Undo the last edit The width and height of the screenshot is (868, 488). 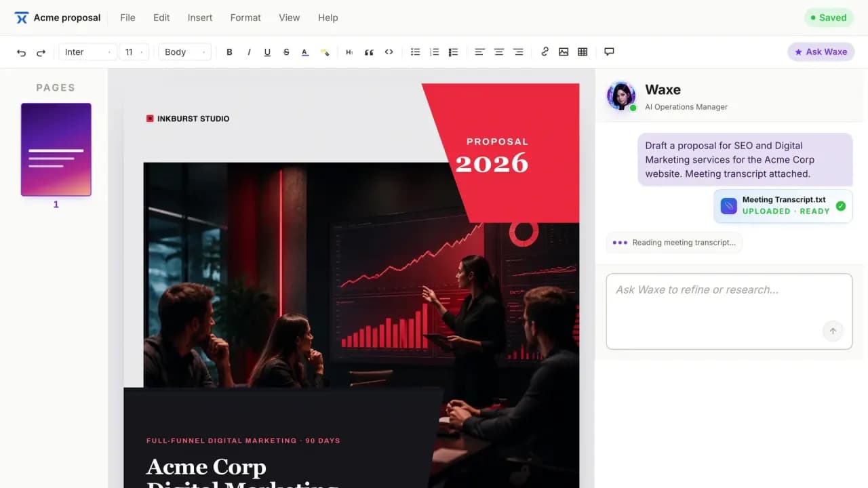22,52
